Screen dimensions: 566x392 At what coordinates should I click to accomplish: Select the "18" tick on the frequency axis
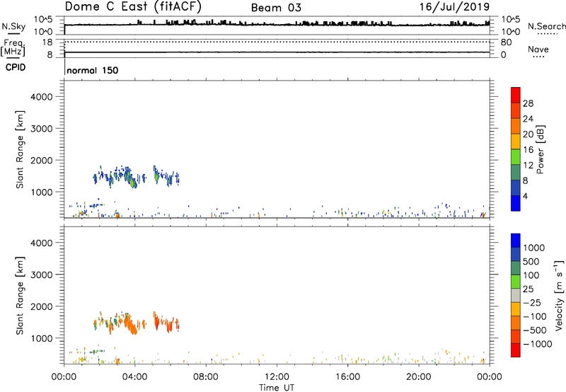[x=47, y=42]
